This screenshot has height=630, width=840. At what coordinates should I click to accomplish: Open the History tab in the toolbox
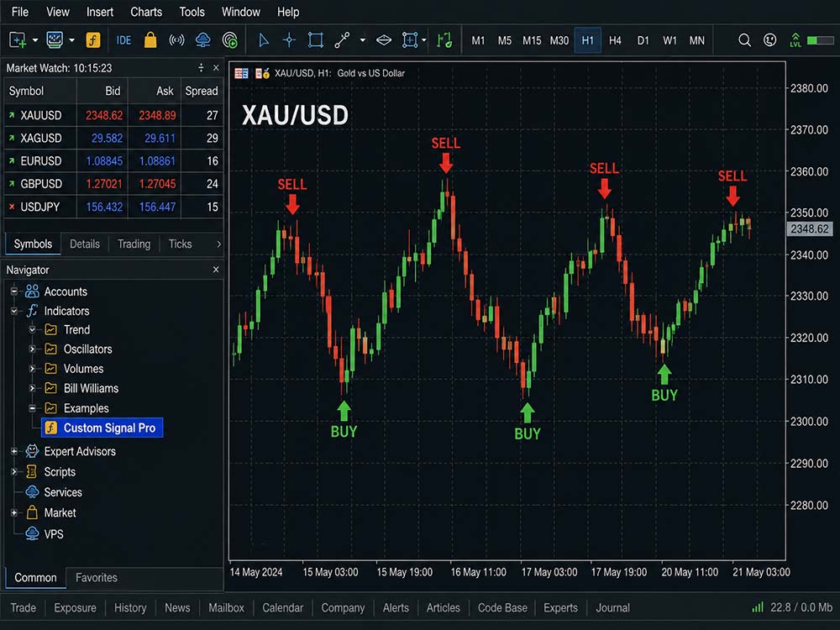click(130, 607)
